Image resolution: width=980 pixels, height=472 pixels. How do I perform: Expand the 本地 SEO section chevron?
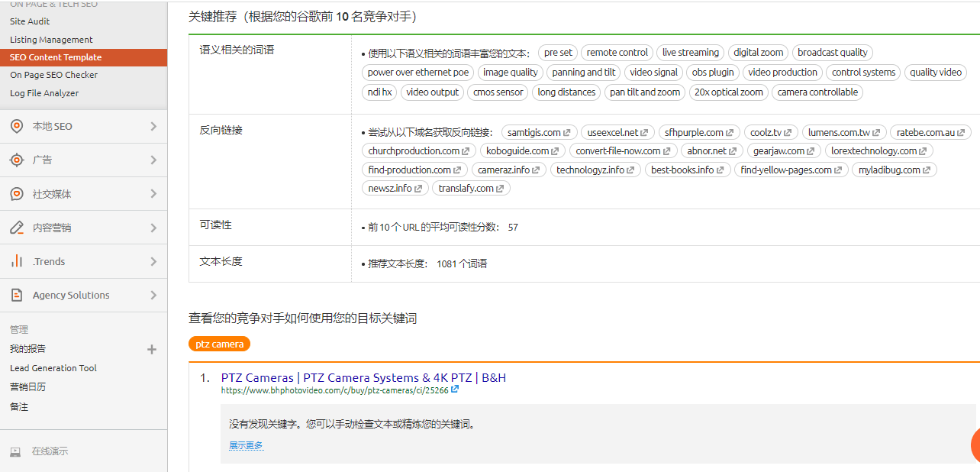point(153,126)
